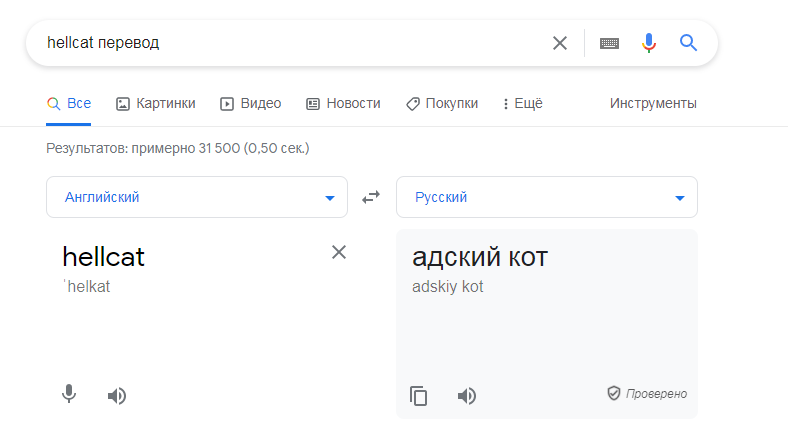This screenshot has height=431, width=788.
Task: Copy the Russian translation to clipboard
Action: pos(419,395)
